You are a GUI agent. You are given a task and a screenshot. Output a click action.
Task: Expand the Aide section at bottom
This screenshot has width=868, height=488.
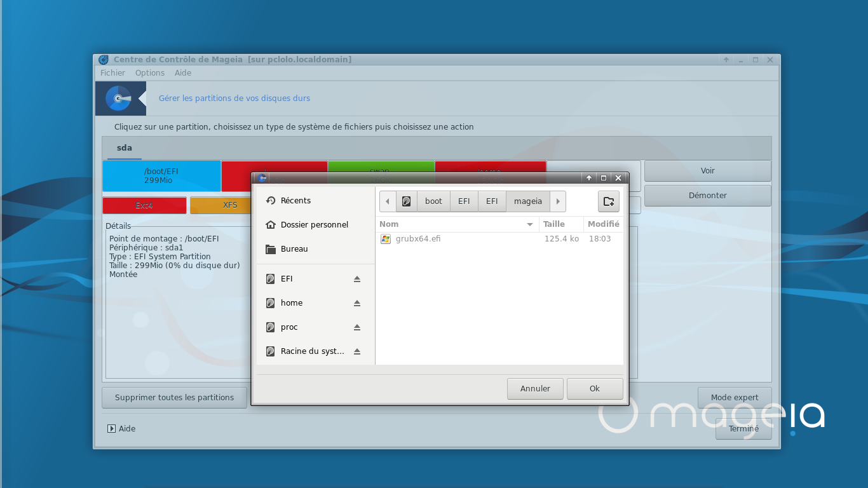121,429
